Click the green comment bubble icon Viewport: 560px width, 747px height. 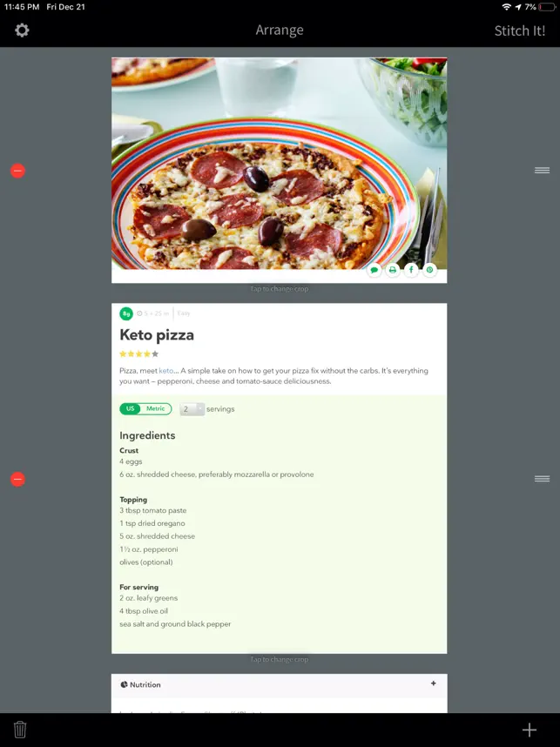(x=374, y=270)
